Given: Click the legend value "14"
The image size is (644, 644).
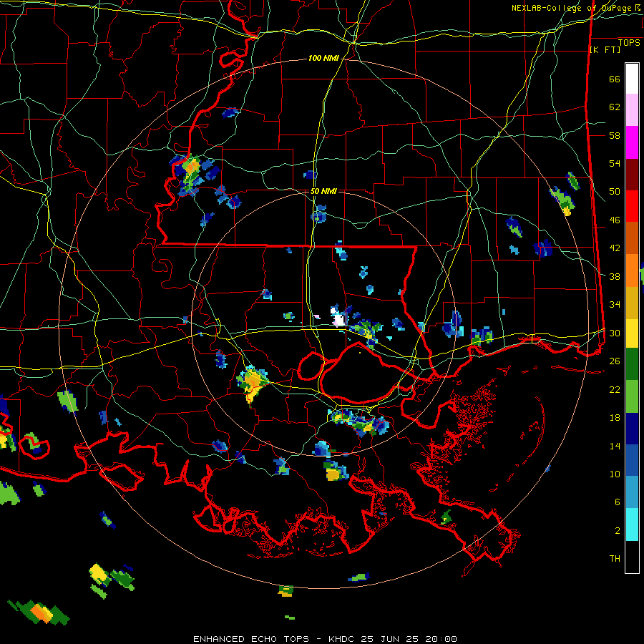Looking at the screenshot, I should click(x=615, y=446).
